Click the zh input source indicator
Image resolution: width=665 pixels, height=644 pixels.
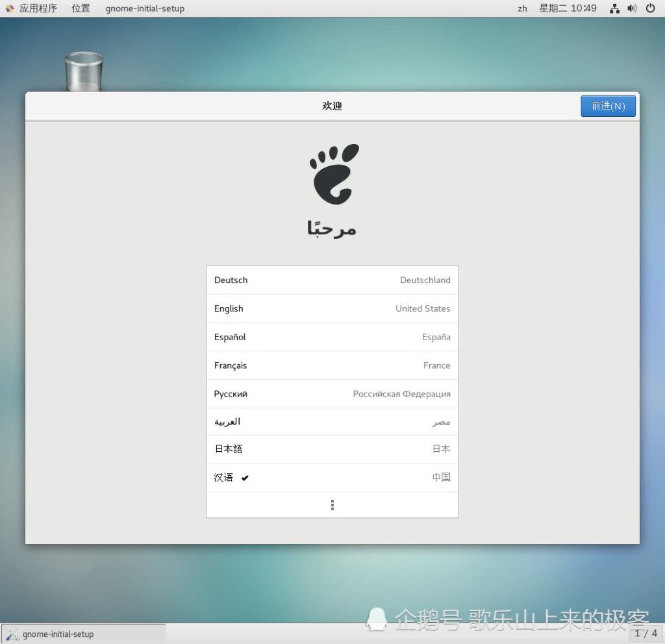(x=522, y=8)
